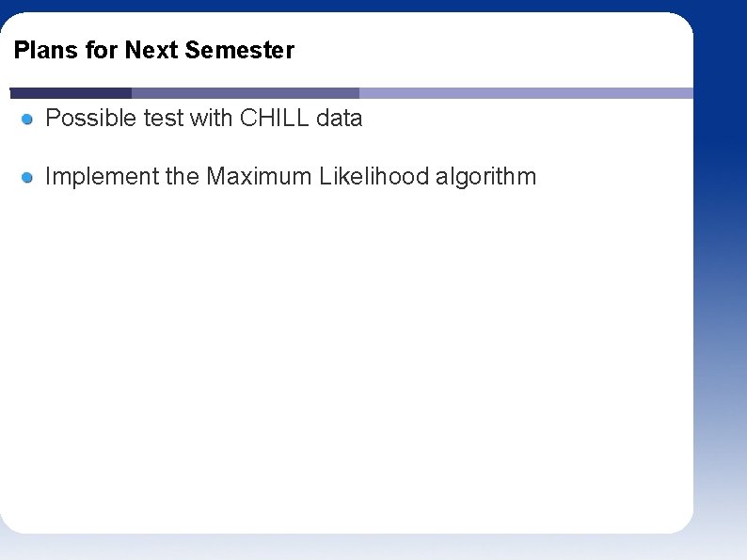Click the word "Maximum" in second bullet
The height and width of the screenshot is (560, 747).
click(259, 176)
